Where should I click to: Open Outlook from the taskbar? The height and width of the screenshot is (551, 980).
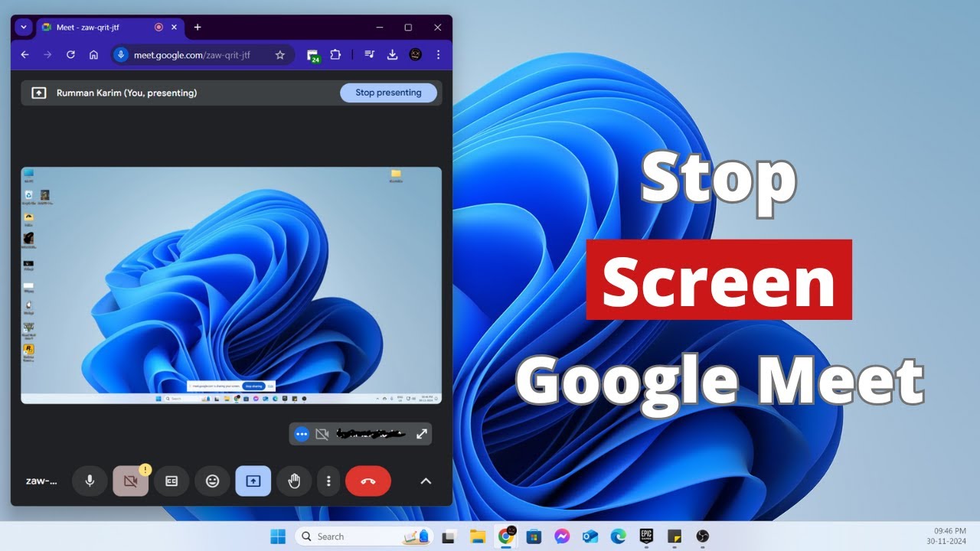590,536
